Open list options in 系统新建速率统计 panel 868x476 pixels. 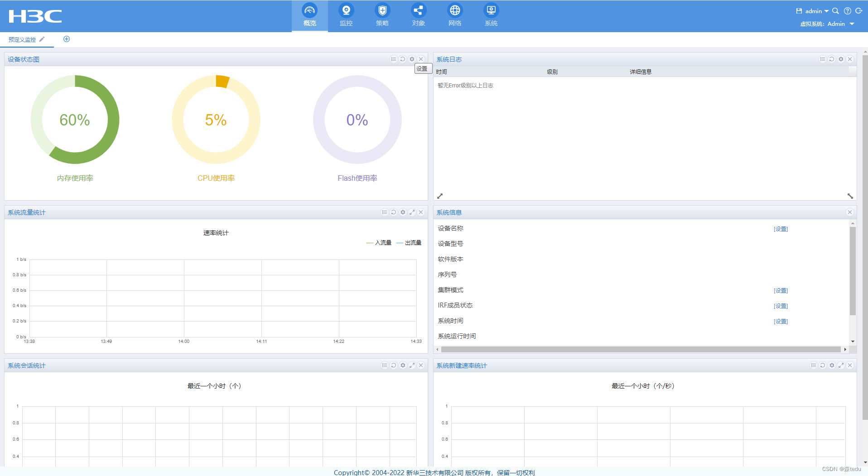tap(814, 365)
